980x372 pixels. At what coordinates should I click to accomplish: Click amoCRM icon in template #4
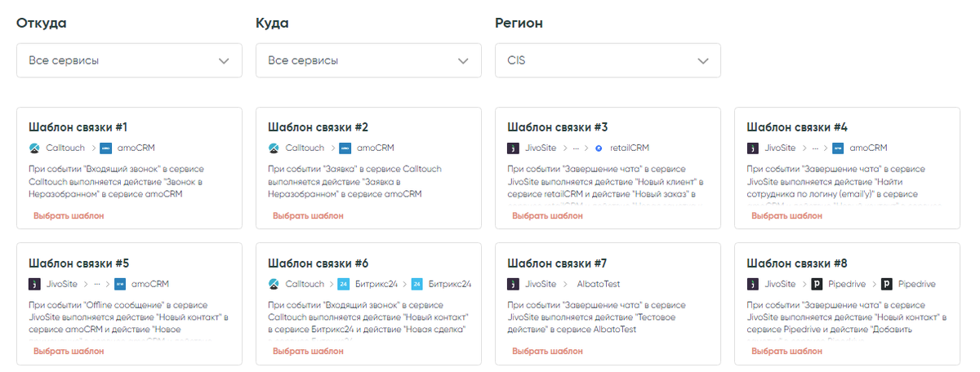click(838, 148)
